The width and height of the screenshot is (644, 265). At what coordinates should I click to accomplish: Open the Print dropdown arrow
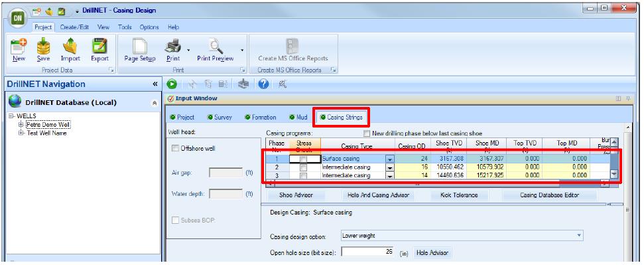coord(188,50)
